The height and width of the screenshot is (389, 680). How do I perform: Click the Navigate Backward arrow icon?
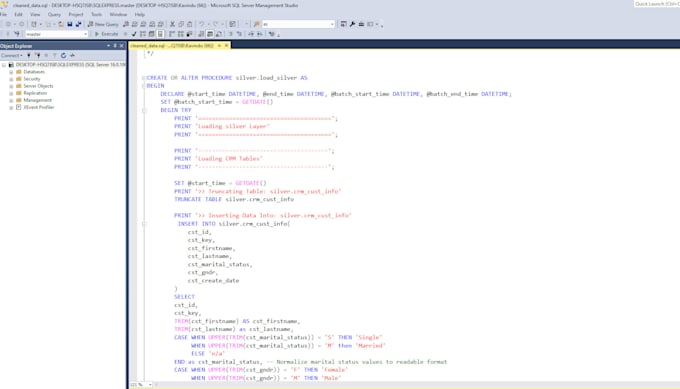(x=8, y=24)
